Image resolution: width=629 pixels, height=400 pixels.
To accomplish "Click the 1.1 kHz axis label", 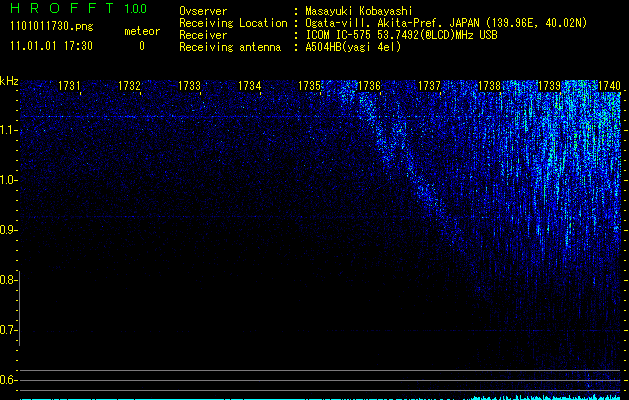I will coord(8,130).
